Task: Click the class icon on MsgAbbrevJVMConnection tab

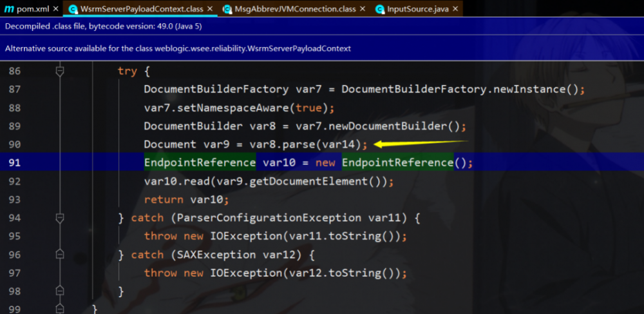Action: (226, 8)
